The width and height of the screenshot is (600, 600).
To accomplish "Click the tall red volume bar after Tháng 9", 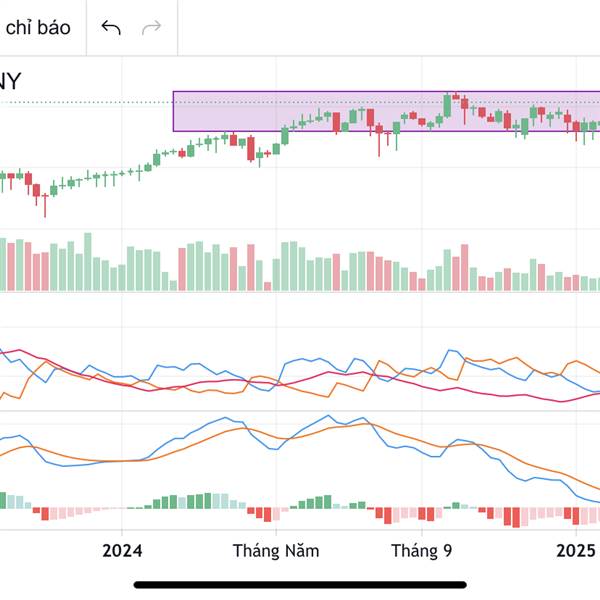I will (465, 267).
